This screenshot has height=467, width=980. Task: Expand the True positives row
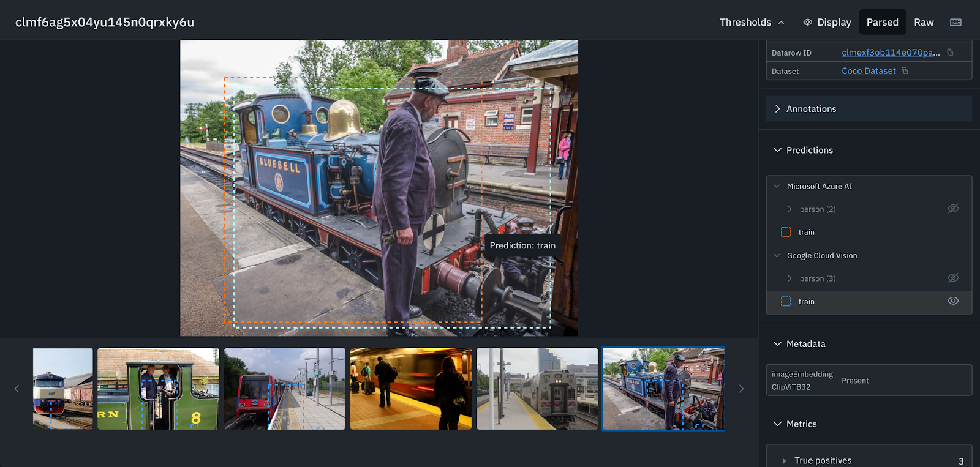(x=785, y=461)
